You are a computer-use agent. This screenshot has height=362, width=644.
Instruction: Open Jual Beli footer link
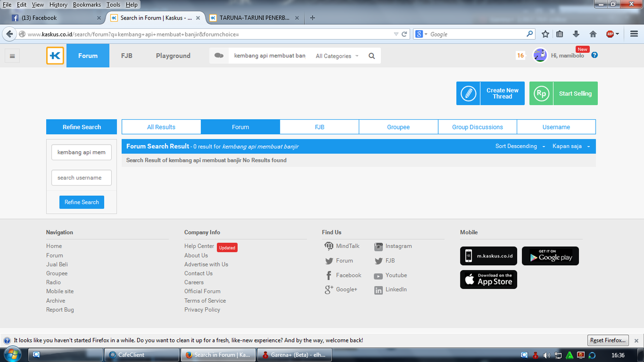point(57,264)
